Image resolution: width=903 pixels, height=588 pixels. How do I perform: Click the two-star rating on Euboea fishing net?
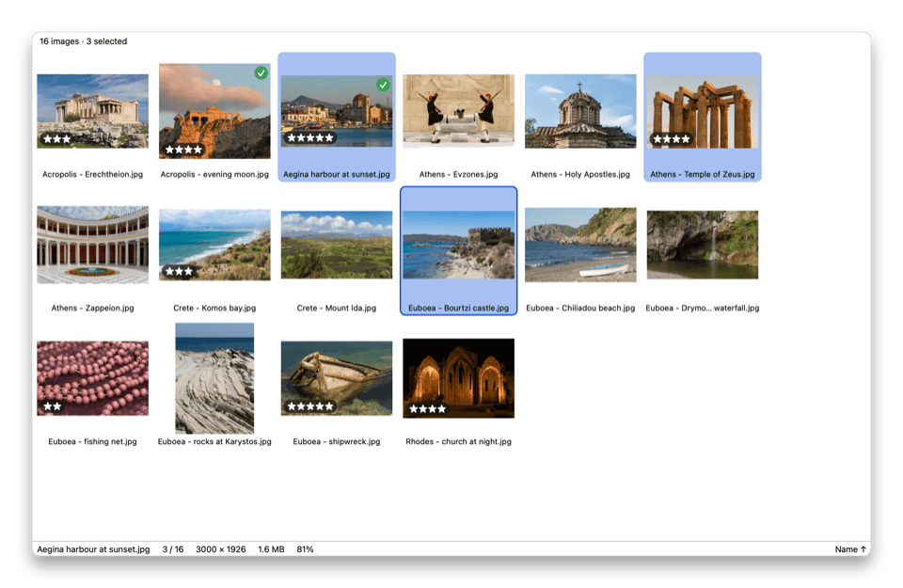click(53, 406)
